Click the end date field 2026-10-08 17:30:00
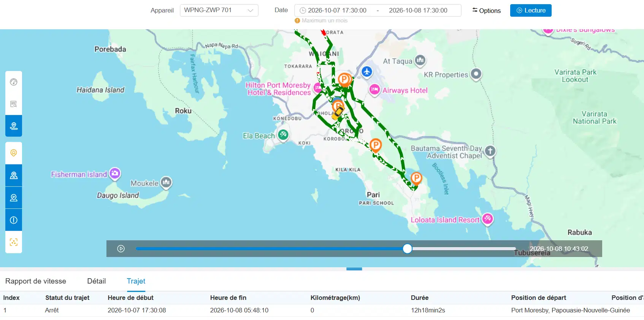Image resolution: width=644 pixels, height=320 pixels. (x=418, y=10)
